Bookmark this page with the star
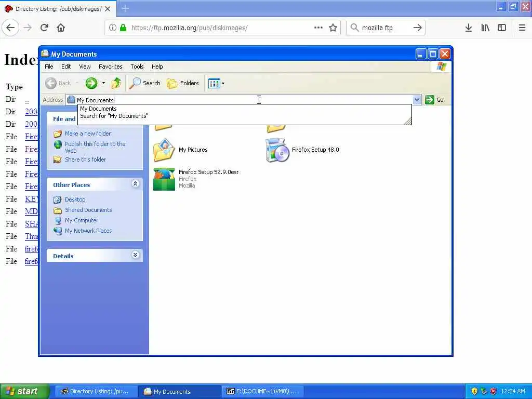The height and width of the screenshot is (399, 532). pos(333,28)
